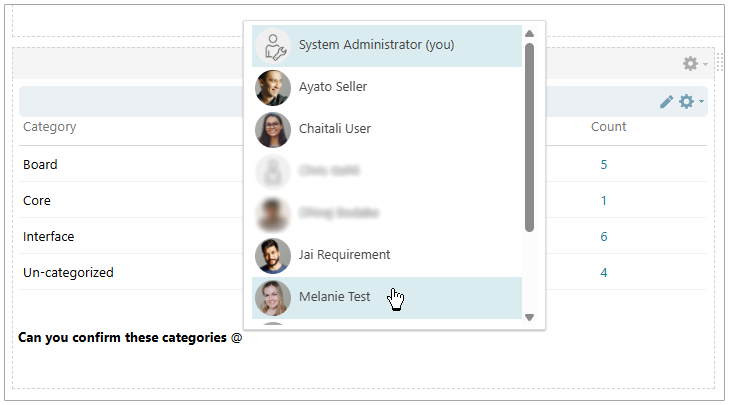This screenshot has height=405, width=729.
Task: Click Ayato Seller's profile photo
Action: coord(273,88)
